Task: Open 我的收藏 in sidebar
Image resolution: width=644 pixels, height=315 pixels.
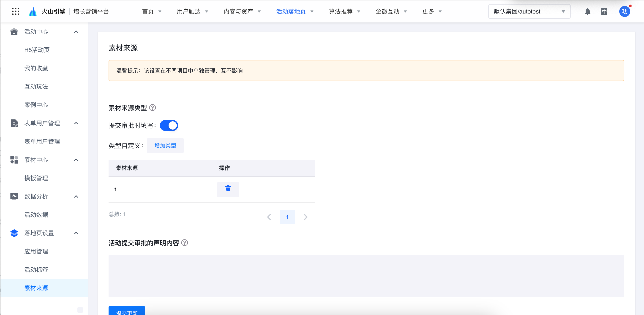Action: [36, 68]
